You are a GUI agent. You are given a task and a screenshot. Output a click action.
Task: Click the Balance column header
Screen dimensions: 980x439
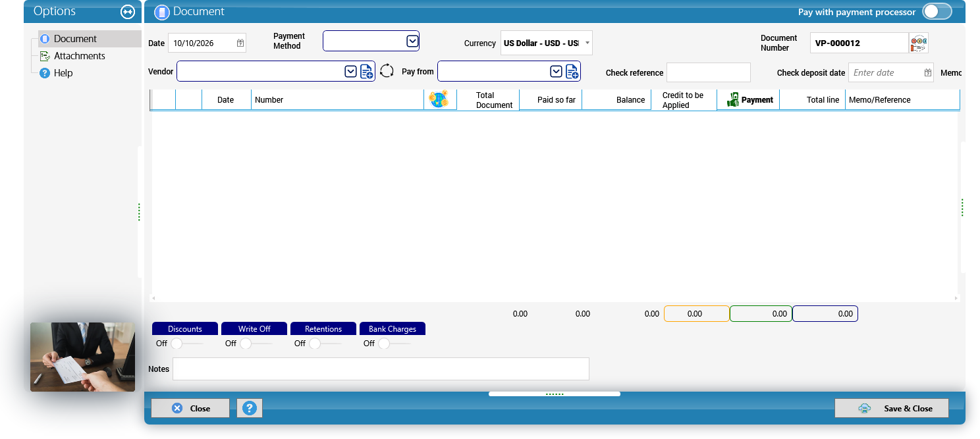tap(616, 100)
